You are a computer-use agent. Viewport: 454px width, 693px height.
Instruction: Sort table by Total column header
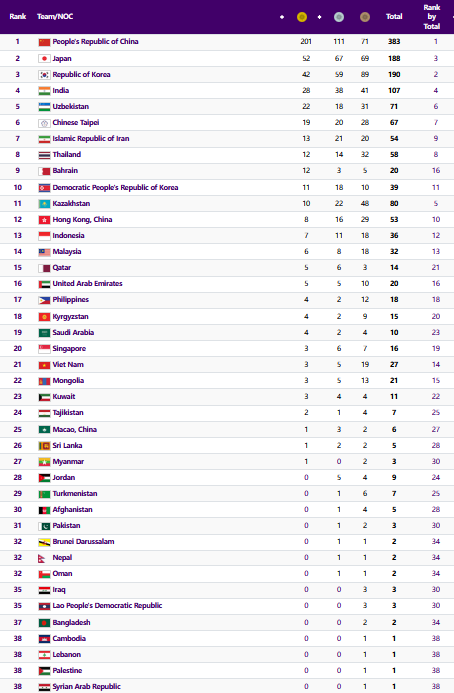click(x=394, y=16)
